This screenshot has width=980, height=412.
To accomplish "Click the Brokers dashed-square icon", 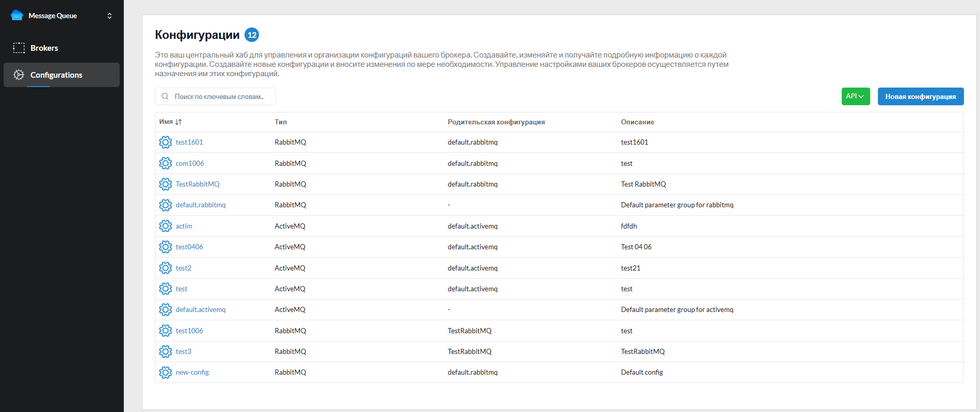I will 19,48.
